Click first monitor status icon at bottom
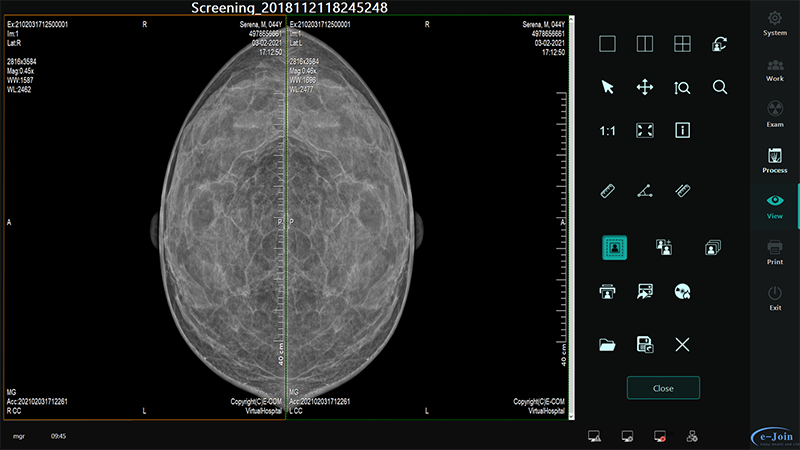 (x=594, y=436)
